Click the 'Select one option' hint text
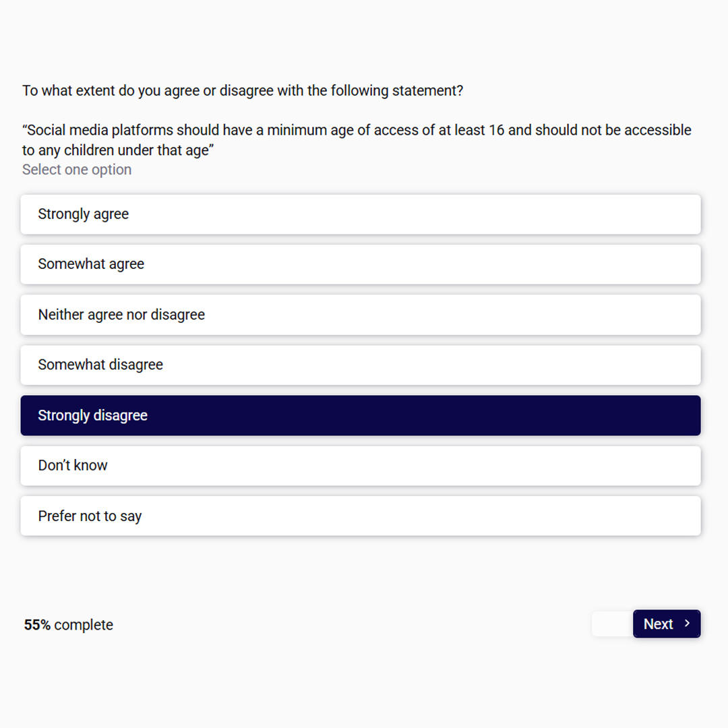 point(77,169)
